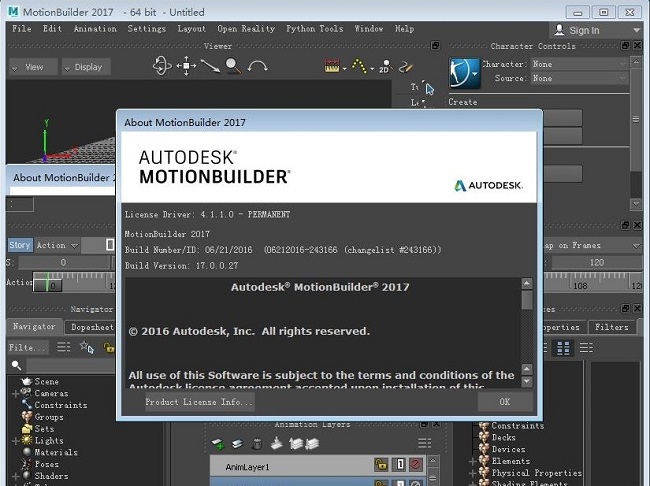Click the list view icon in Navigator toolbar
Screen dimensions: 650x486
63,347
